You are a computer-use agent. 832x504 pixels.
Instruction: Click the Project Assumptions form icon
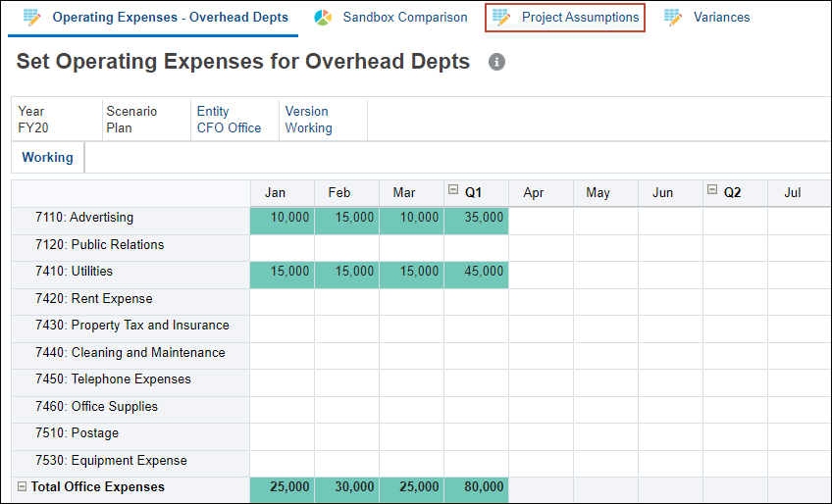(x=501, y=18)
